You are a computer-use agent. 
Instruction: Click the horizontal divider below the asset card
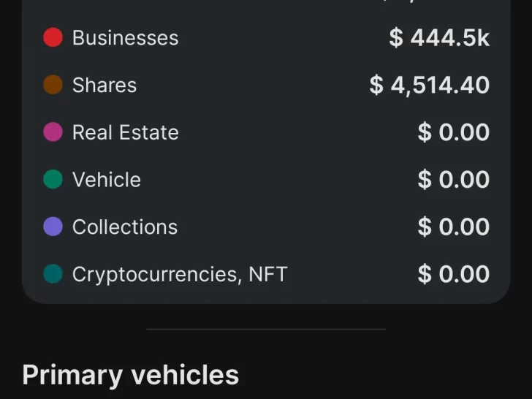(266, 330)
